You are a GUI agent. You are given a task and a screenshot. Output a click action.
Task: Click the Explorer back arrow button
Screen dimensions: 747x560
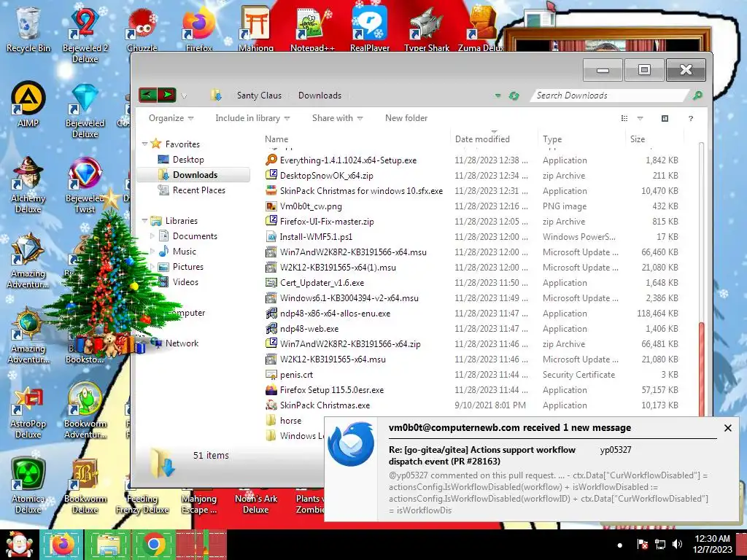click(147, 96)
